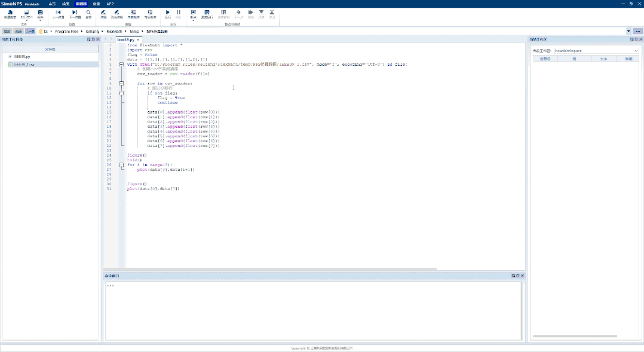The height and width of the screenshot is (352, 644).
Task: Collapse the 'with open' code fold marker
Action: (x=121, y=64)
